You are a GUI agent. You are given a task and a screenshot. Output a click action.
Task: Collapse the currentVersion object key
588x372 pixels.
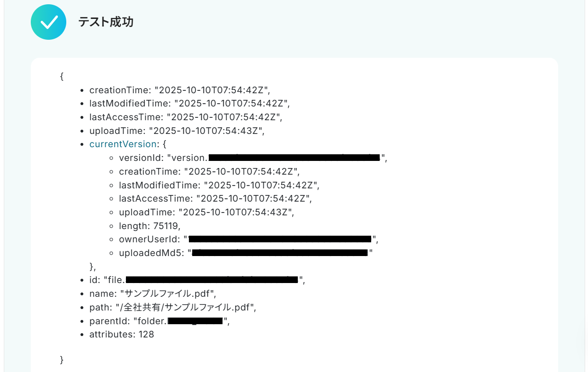123,144
